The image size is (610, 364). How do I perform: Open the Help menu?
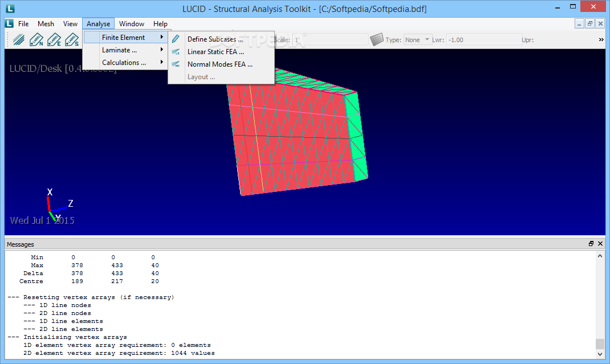pos(160,24)
